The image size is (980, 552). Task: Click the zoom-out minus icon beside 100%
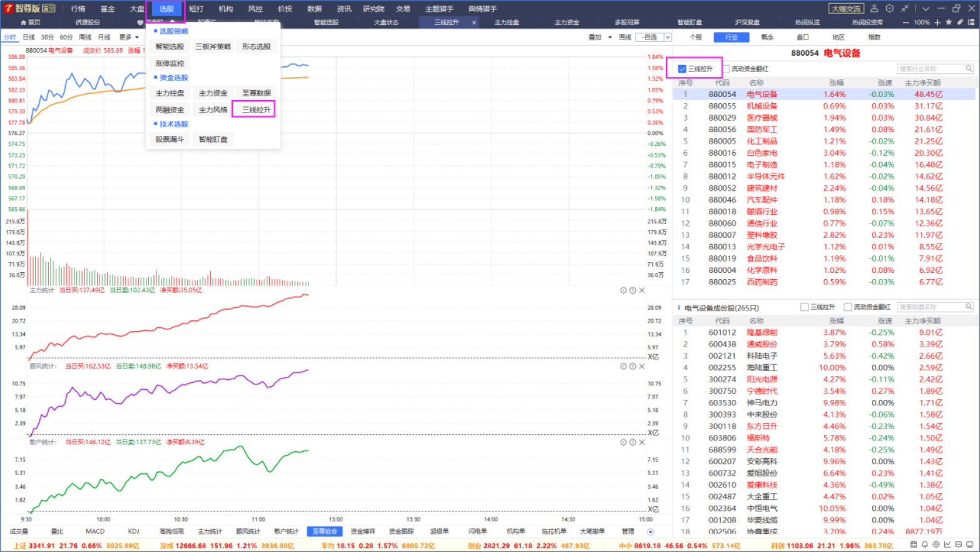pos(906,23)
